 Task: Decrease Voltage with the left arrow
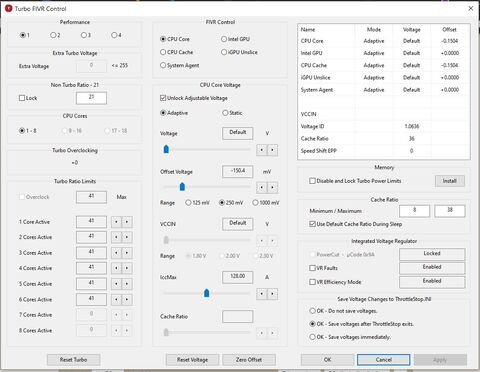point(262,150)
